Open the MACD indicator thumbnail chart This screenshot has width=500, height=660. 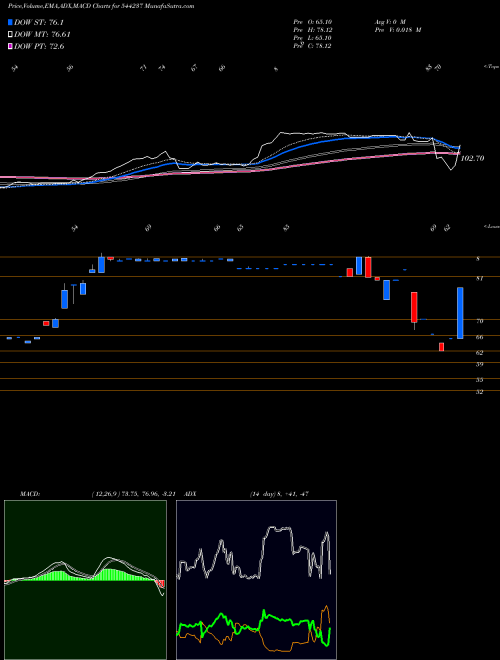pyautogui.click(x=85, y=580)
